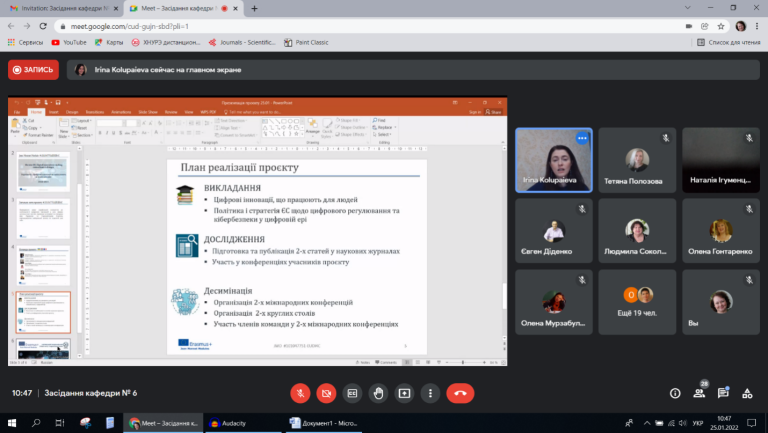Click Людмила Сокол... participant tile
The image size is (768, 433).
637,231
